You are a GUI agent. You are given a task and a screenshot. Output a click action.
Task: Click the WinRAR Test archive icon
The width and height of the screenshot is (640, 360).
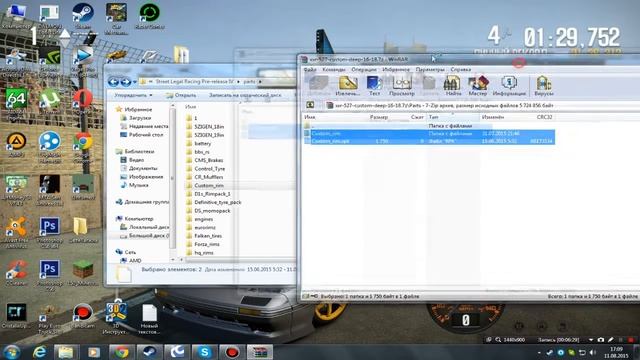[374, 86]
